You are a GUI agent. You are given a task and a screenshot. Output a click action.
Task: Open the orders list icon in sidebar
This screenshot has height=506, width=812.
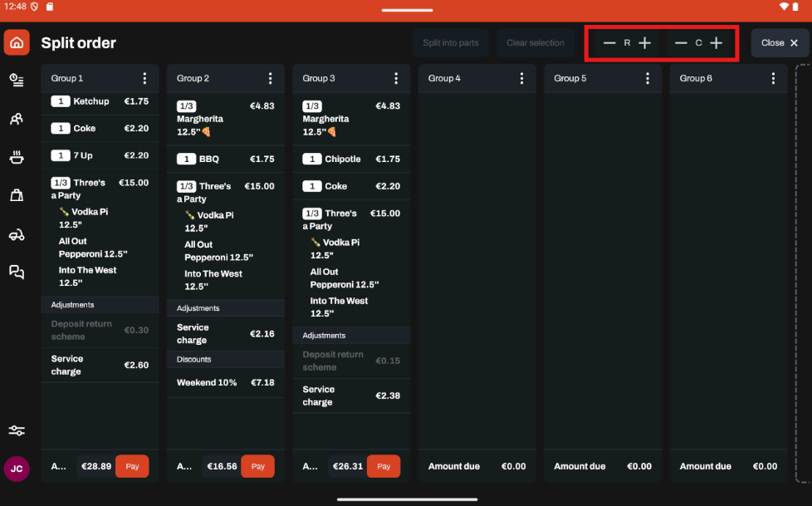tap(17, 80)
